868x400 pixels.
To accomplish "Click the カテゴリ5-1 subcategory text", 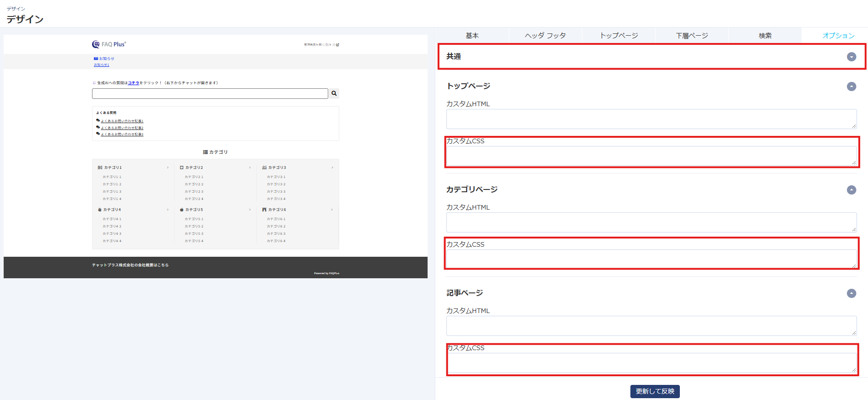I will point(194,219).
